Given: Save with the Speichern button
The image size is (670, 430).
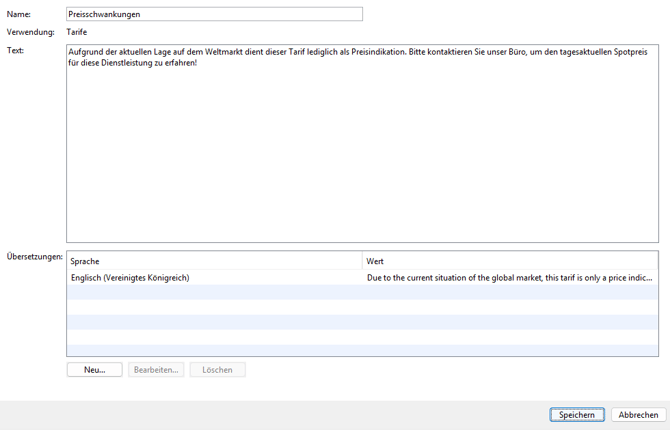Looking at the screenshot, I should click(x=577, y=415).
